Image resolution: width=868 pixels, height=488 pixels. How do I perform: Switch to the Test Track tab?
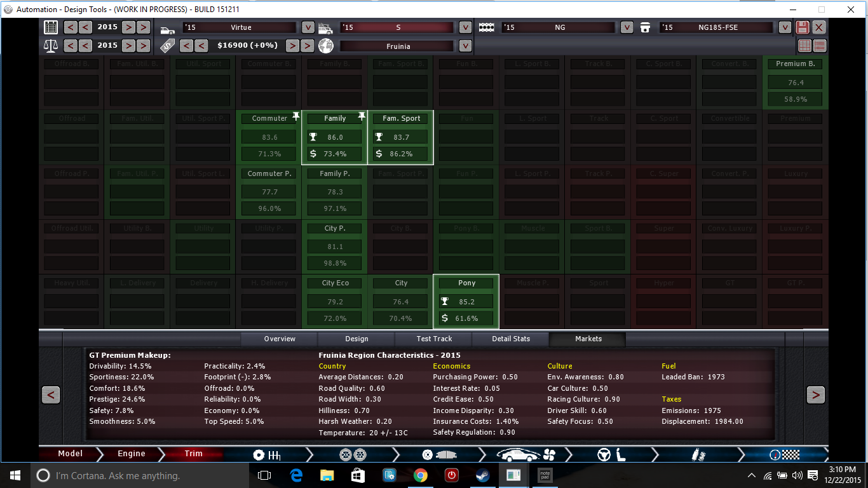pyautogui.click(x=434, y=339)
